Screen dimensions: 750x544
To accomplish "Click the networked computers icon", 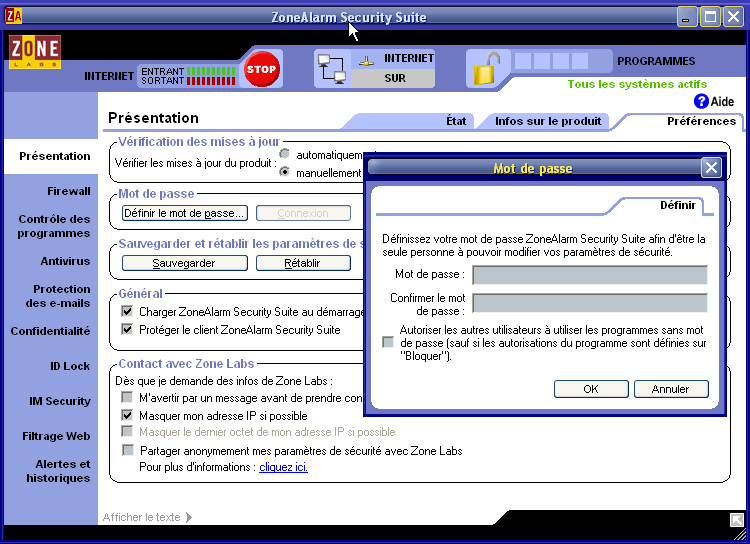I will click(x=332, y=69).
